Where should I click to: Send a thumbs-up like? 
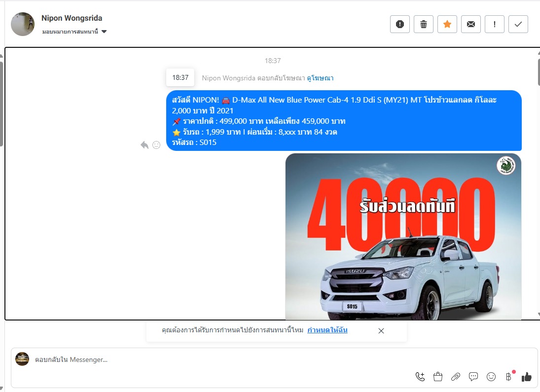click(527, 377)
